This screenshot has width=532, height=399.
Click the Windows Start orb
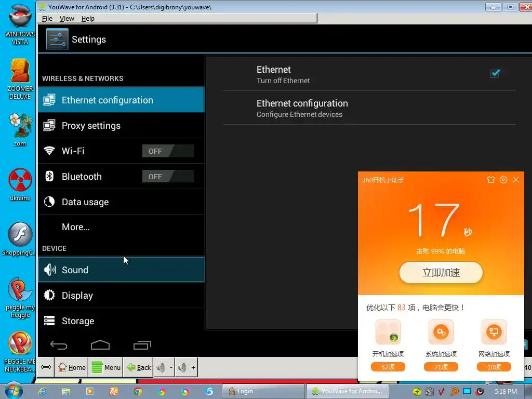click(x=14, y=391)
